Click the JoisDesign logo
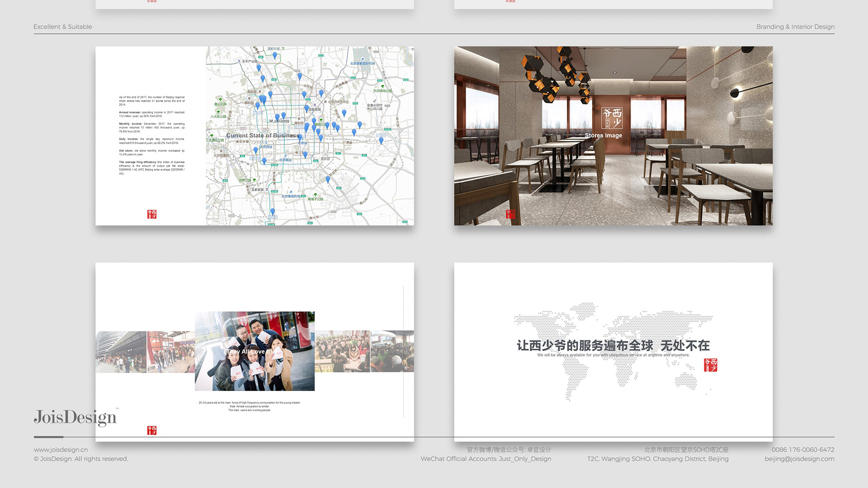Screen dimensions: 868x488 [x=75, y=417]
